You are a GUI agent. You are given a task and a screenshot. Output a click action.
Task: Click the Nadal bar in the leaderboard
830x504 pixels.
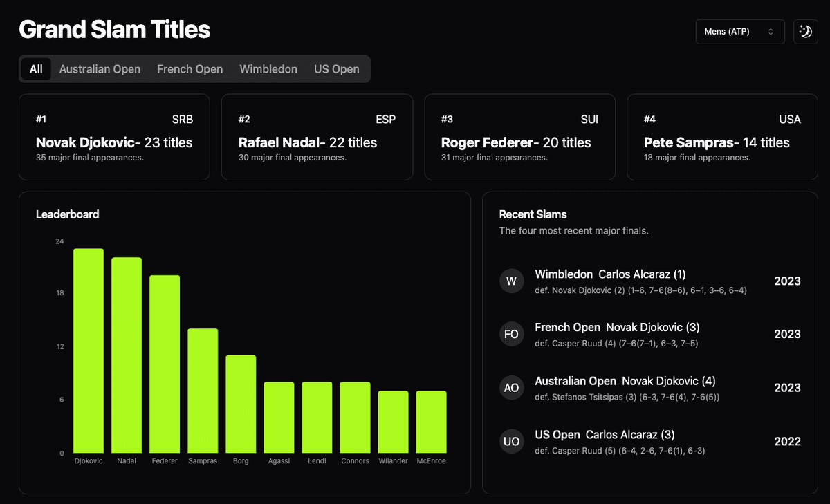click(x=127, y=355)
